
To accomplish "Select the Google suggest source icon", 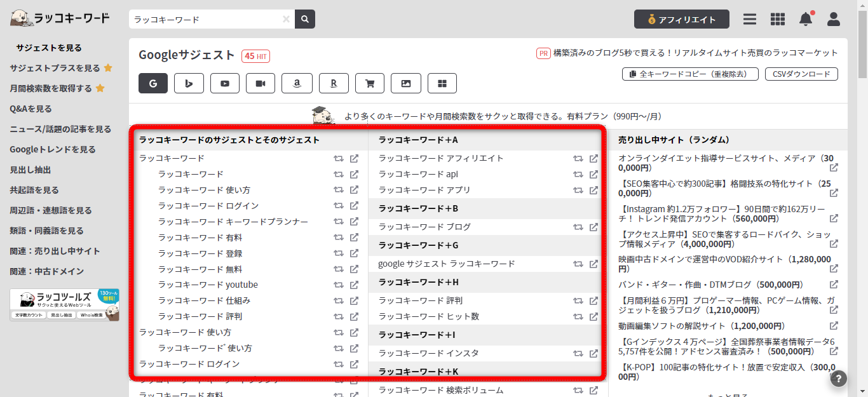I will coord(153,83).
